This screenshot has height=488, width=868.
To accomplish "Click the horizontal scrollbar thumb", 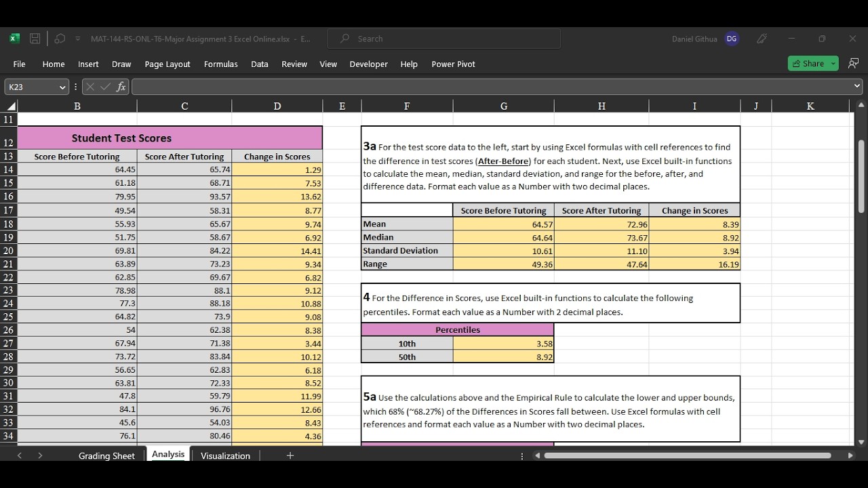I will point(688,455).
